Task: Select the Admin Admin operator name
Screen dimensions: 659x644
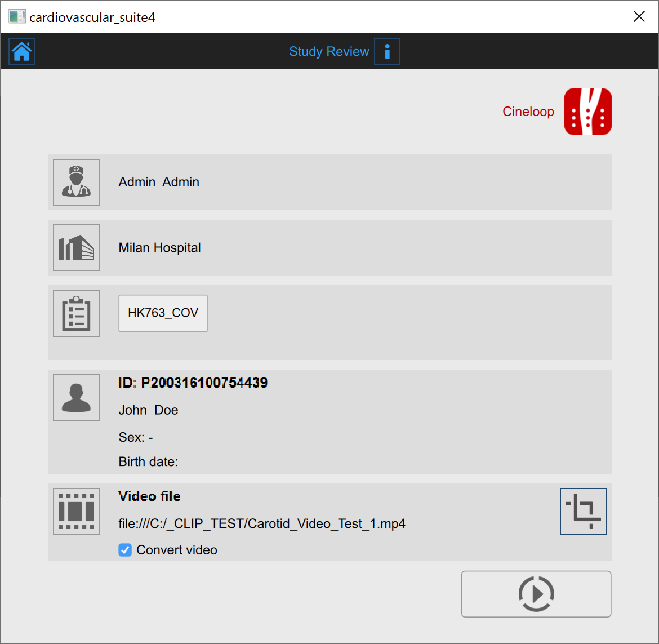Action: [x=159, y=183]
